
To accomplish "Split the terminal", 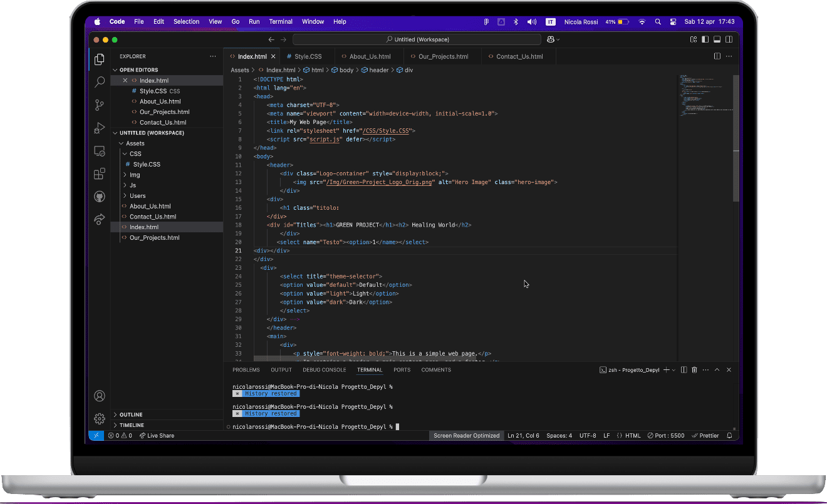I will pos(684,370).
